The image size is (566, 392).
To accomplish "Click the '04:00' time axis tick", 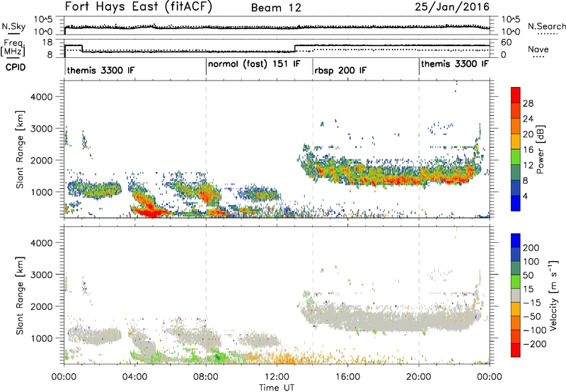I will pos(135,377).
